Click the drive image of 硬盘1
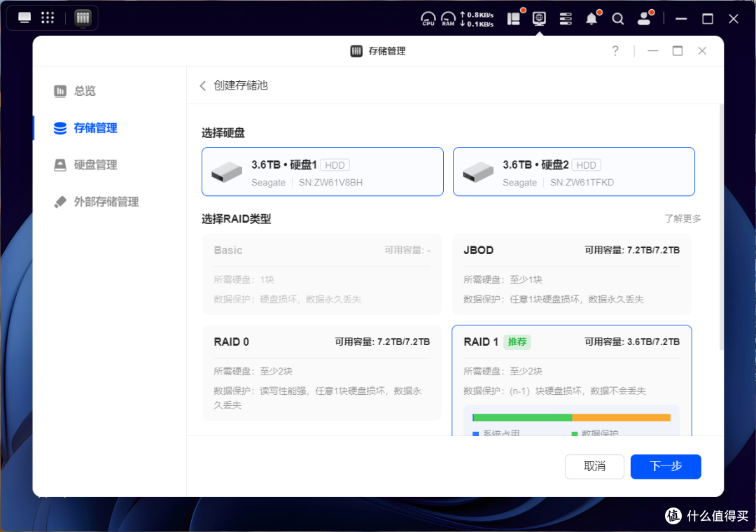Screen dimensions: 756x532 click(227, 172)
